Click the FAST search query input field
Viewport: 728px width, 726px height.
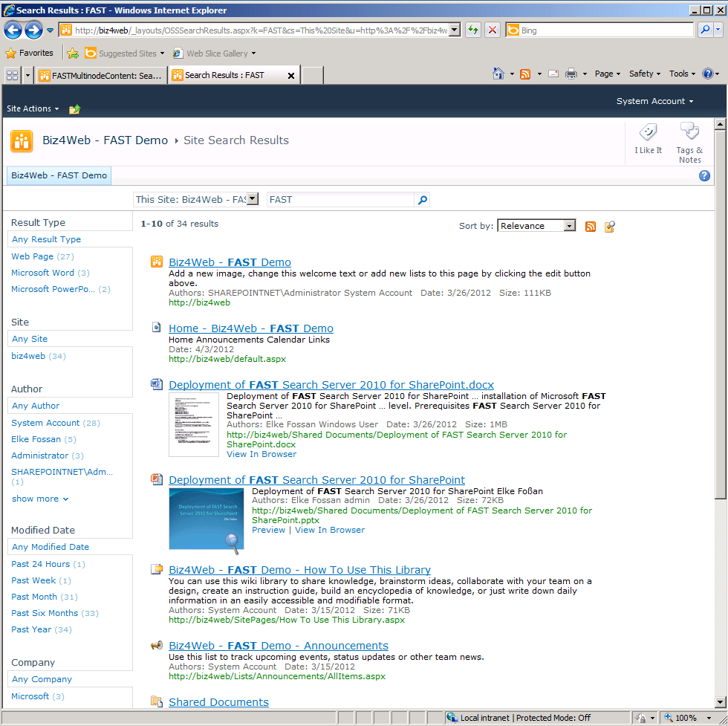point(341,200)
